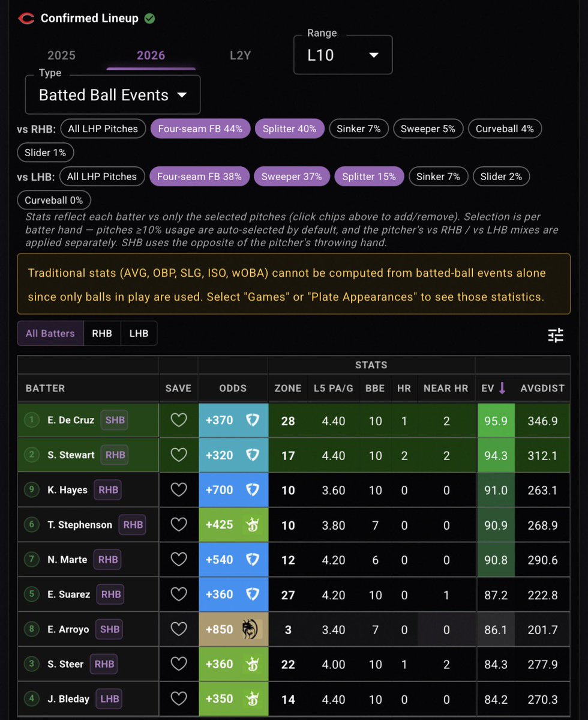Click the EV value 95.9 cell
The image size is (588, 720).
click(496, 420)
